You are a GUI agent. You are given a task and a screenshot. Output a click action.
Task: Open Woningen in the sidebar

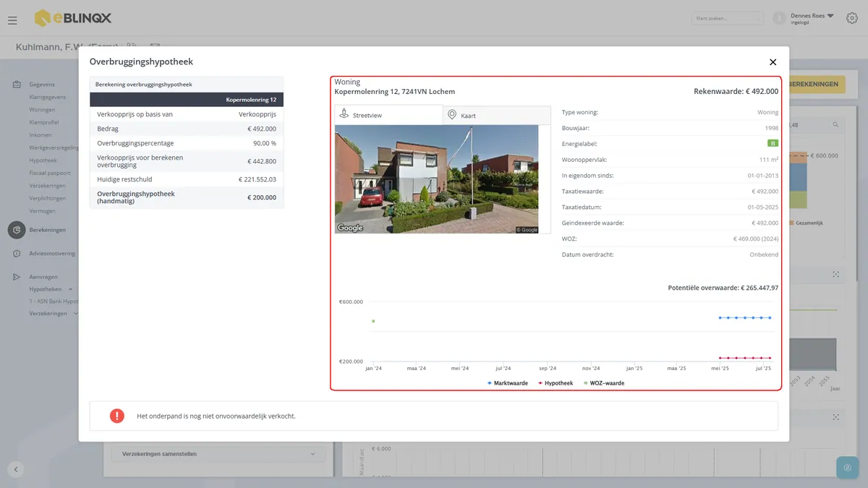(42, 110)
